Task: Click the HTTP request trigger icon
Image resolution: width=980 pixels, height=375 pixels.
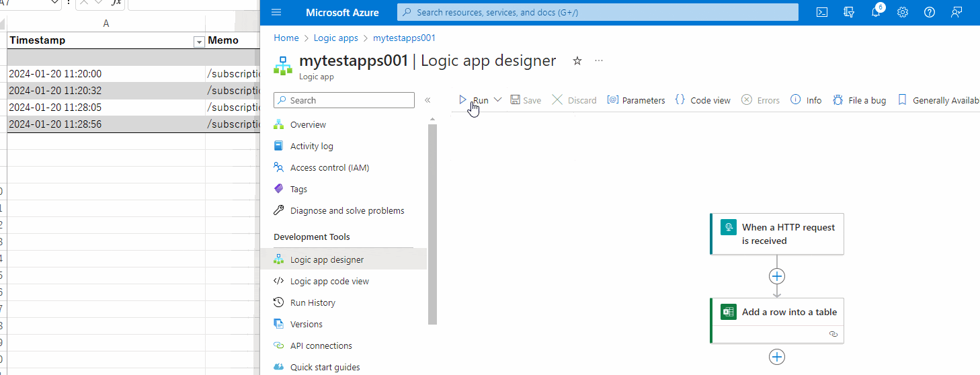Action: pyautogui.click(x=729, y=228)
